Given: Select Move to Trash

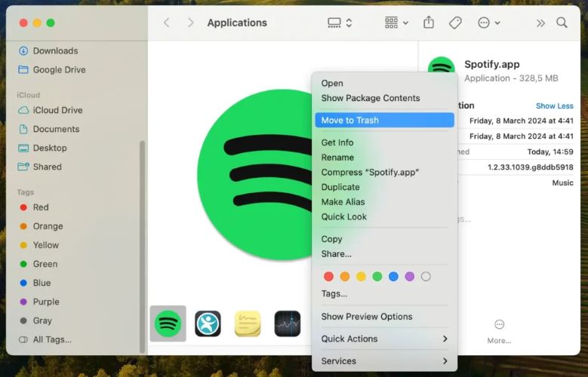Looking at the screenshot, I should pyautogui.click(x=384, y=121).
